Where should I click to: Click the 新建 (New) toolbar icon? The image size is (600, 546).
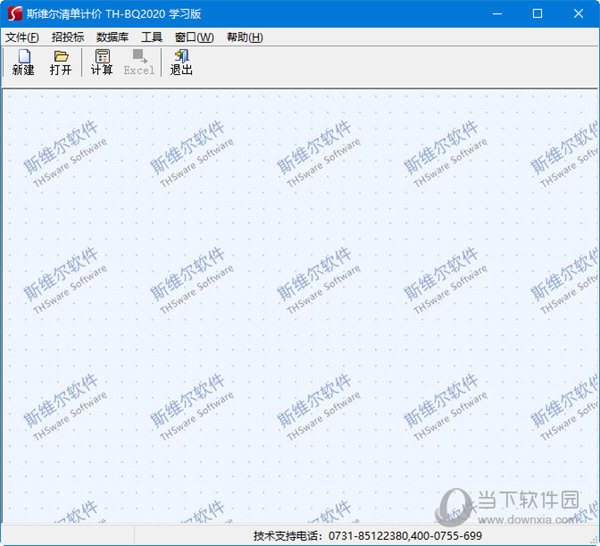[23, 62]
